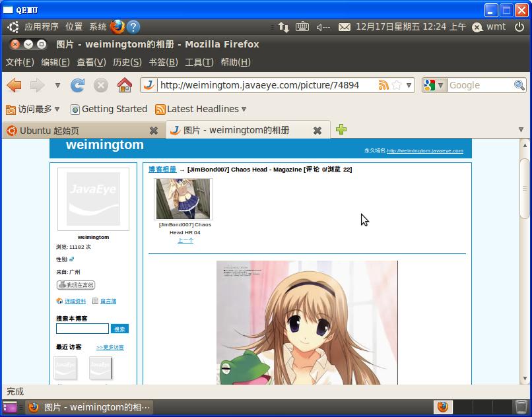Expand the address bar history dropdown
Viewport: 532px width, 417px height.
coord(409,85)
